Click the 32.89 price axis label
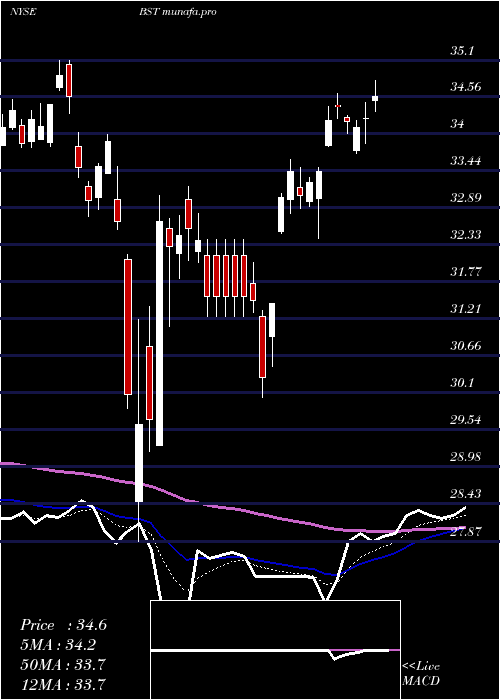 pos(465,199)
